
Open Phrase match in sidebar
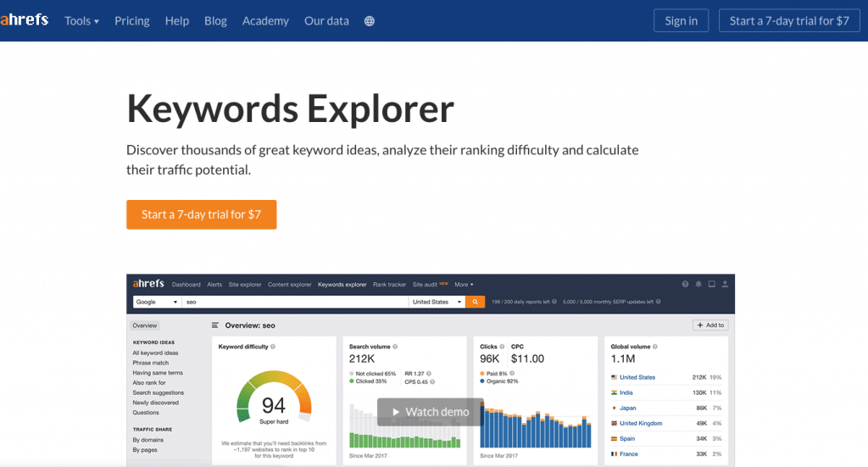click(x=151, y=363)
